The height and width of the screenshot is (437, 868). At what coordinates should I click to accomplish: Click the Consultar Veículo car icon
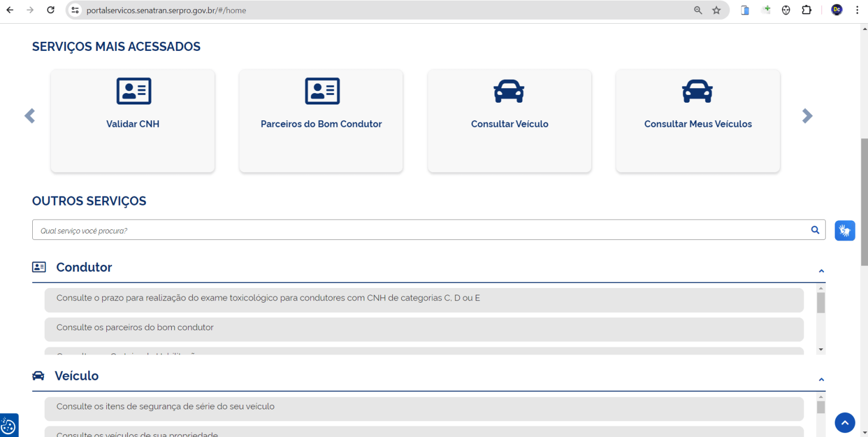[509, 90]
